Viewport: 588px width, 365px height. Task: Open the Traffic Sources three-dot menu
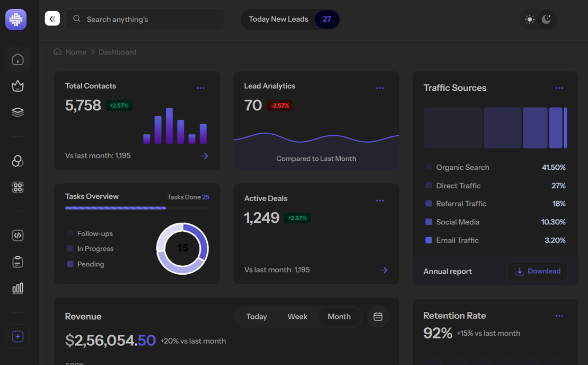click(559, 88)
